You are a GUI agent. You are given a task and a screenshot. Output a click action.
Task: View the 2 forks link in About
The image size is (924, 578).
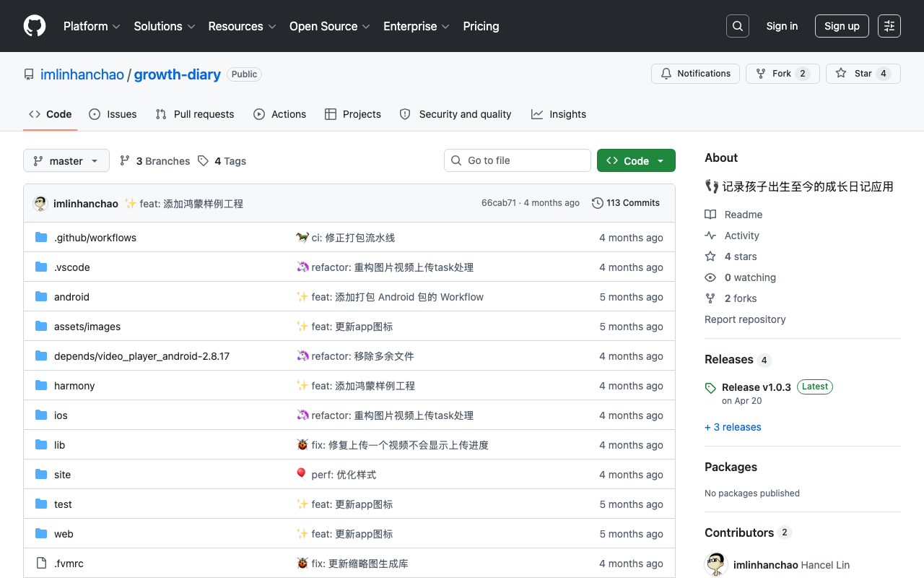731,298
